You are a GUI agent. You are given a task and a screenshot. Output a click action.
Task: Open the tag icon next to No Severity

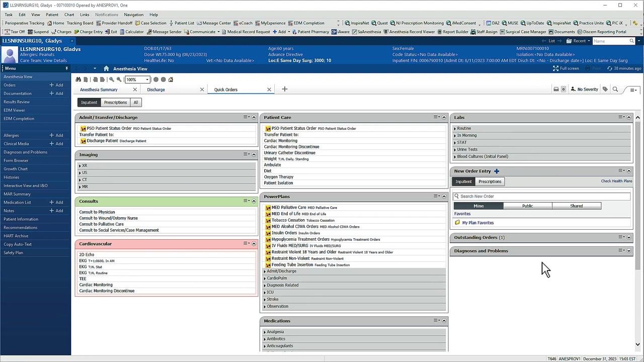(605, 89)
